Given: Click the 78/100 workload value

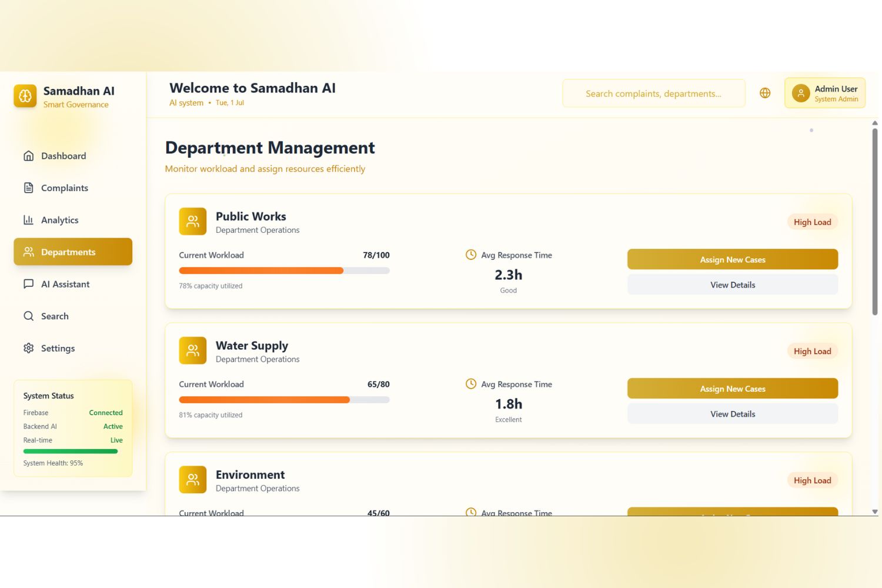Looking at the screenshot, I should [x=376, y=255].
